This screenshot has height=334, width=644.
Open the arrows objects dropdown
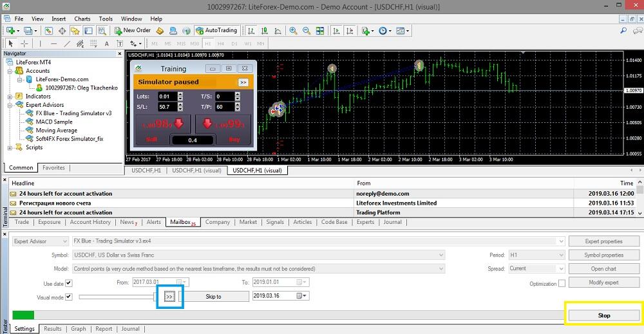point(135,44)
